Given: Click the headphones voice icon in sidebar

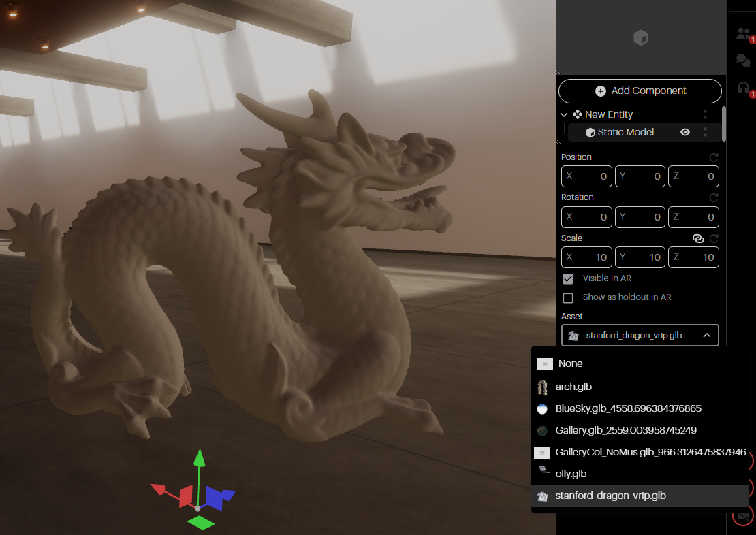Looking at the screenshot, I should 743,88.
